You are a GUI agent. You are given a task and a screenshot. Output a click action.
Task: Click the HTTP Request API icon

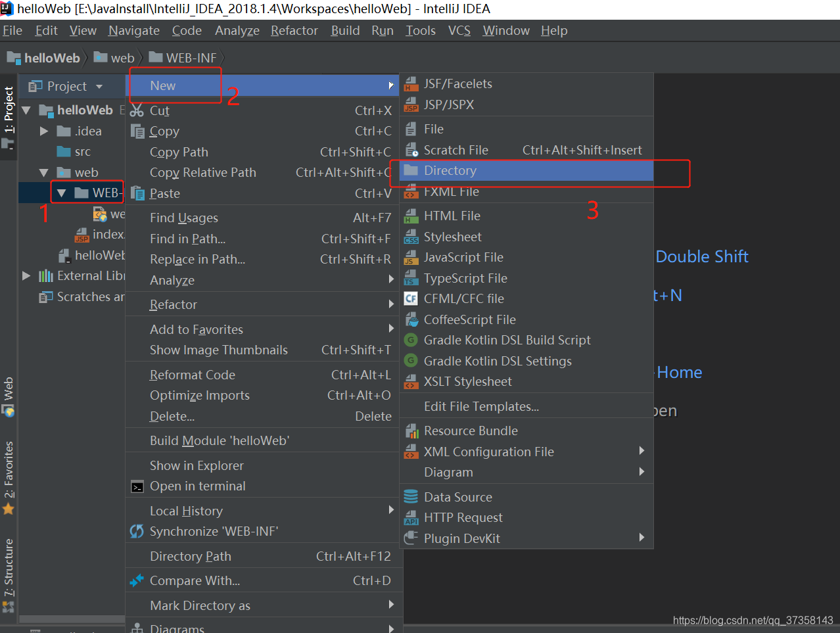click(411, 518)
